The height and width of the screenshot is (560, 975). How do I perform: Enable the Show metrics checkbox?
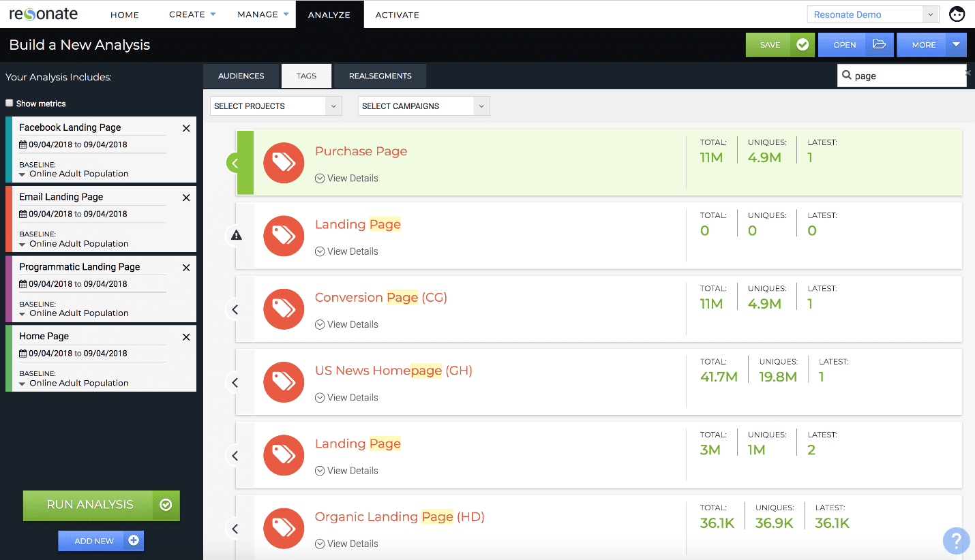pos(10,104)
